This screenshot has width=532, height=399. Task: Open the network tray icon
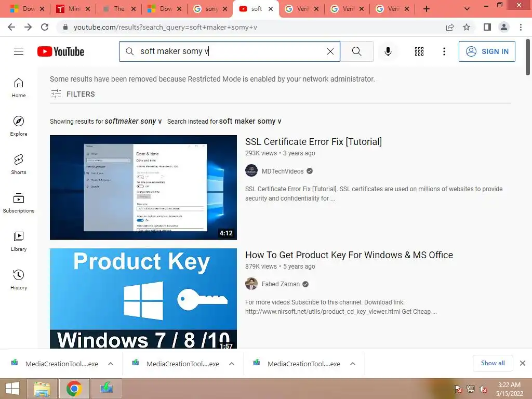[471, 389]
